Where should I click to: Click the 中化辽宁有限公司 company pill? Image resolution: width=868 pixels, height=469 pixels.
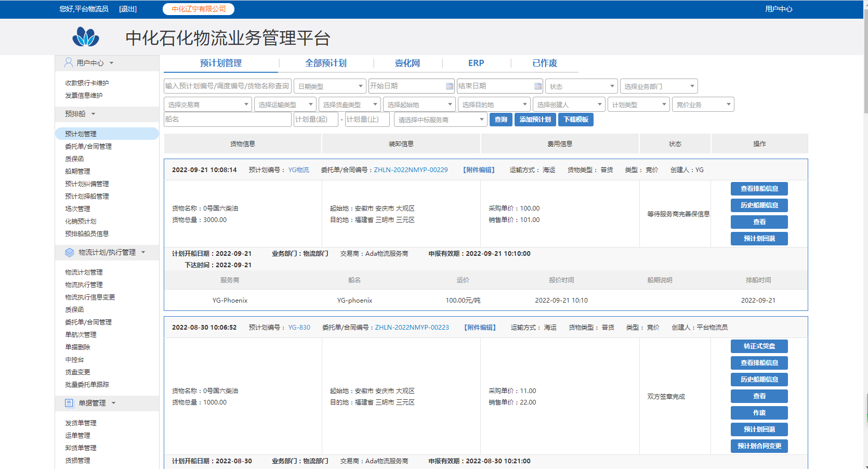(x=199, y=9)
